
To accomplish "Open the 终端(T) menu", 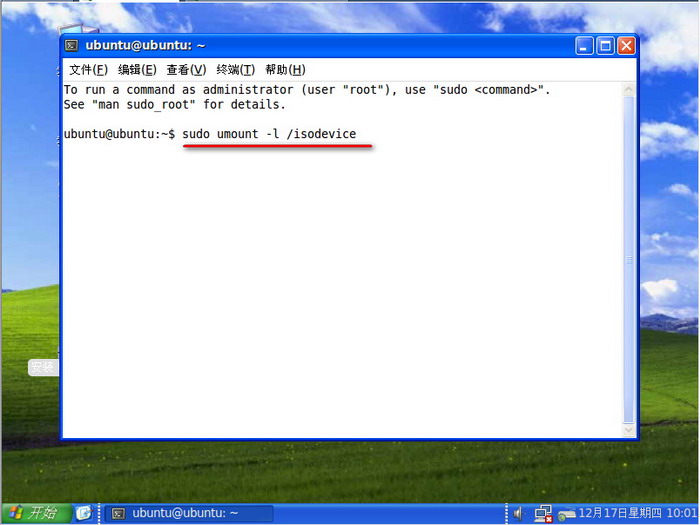I will (x=235, y=70).
